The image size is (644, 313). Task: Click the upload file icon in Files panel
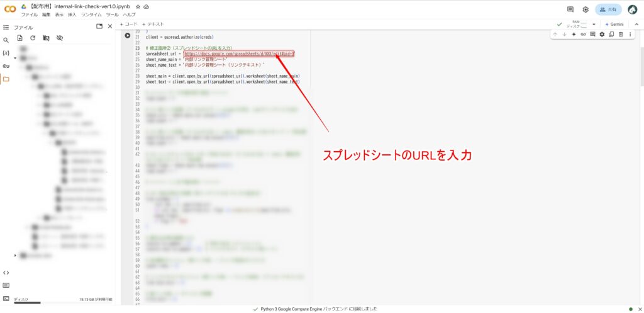point(20,38)
